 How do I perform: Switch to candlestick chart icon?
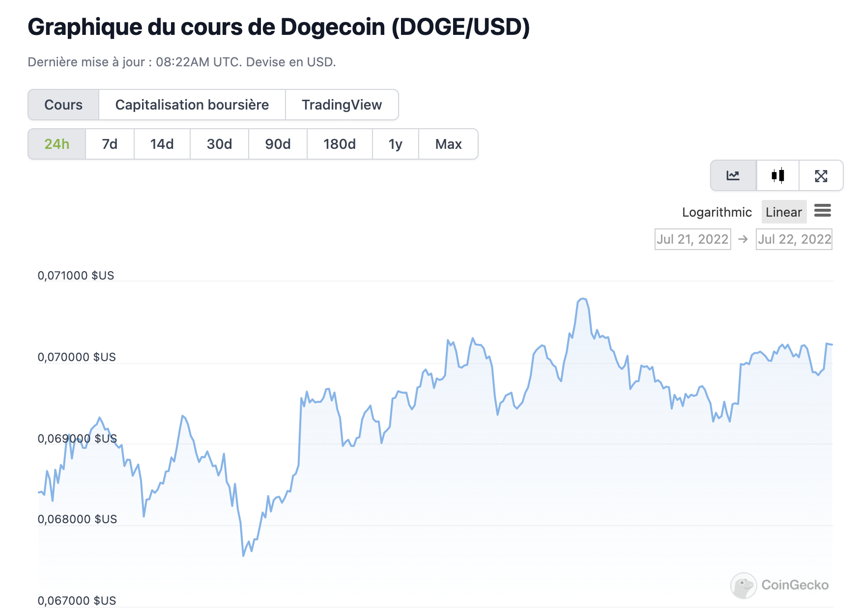[x=777, y=175]
